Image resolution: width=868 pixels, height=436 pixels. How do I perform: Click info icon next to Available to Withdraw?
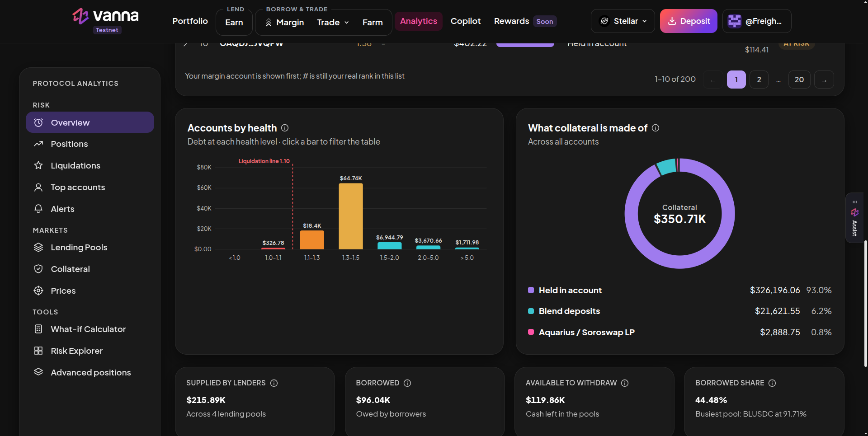coord(625,383)
